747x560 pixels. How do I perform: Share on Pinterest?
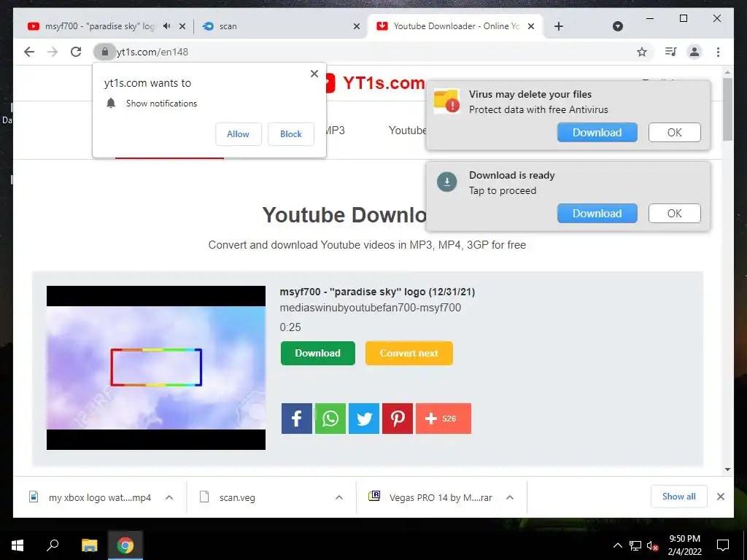(398, 419)
